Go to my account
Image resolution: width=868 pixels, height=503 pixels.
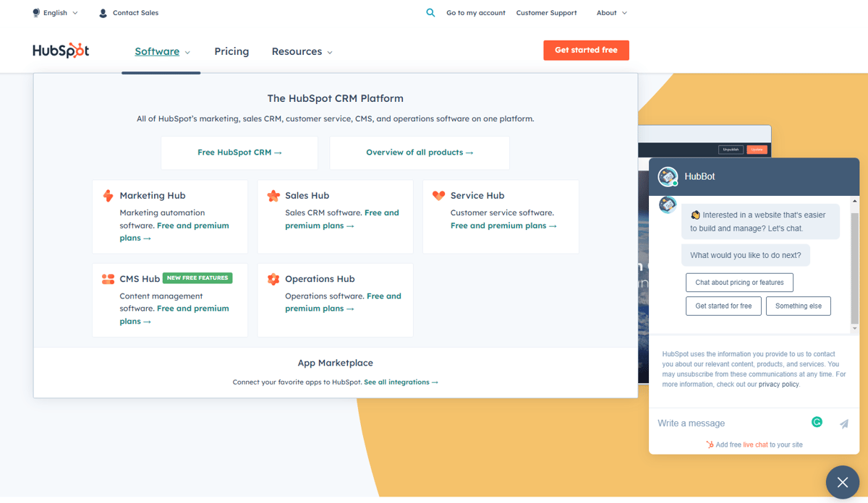tap(476, 13)
